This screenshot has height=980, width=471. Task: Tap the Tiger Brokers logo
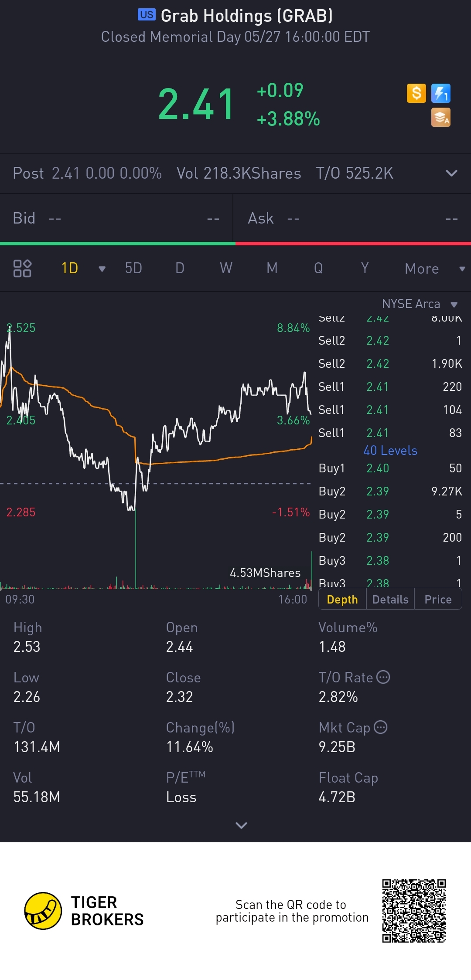(85, 911)
